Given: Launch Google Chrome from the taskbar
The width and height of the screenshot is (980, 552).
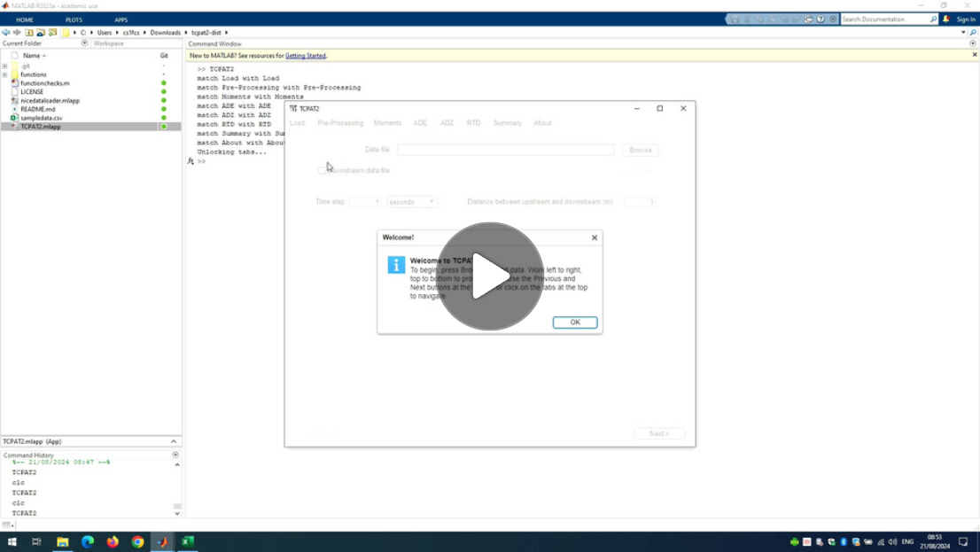Looking at the screenshot, I should pos(137,541).
